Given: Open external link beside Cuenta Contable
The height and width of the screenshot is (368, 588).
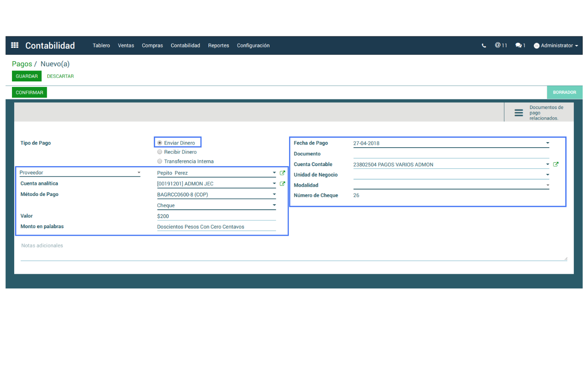Looking at the screenshot, I should pyautogui.click(x=556, y=164).
